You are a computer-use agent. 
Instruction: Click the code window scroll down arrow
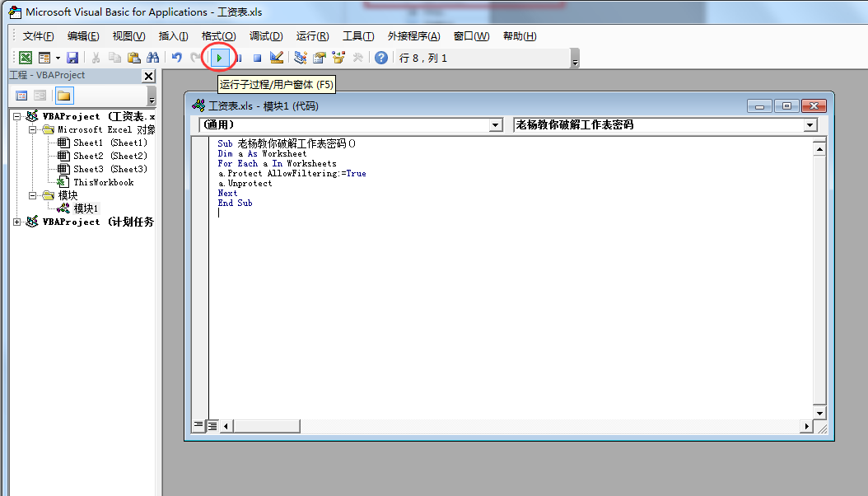coord(819,413)
